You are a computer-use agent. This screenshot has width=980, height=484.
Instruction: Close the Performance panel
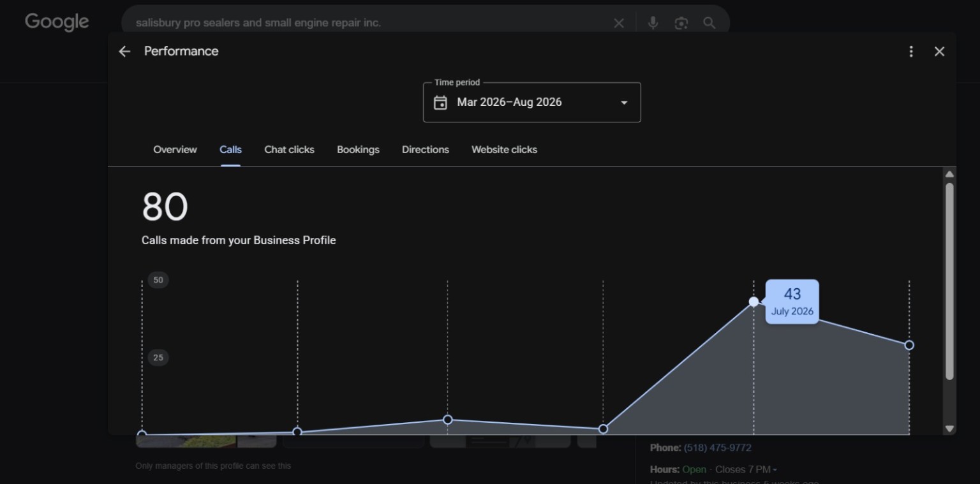pos(939,52)
